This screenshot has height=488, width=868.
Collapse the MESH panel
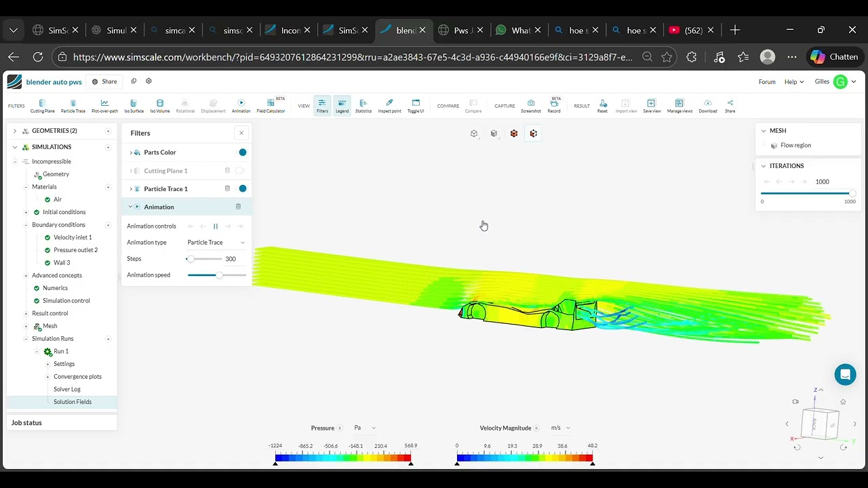[x=764, y=131]
